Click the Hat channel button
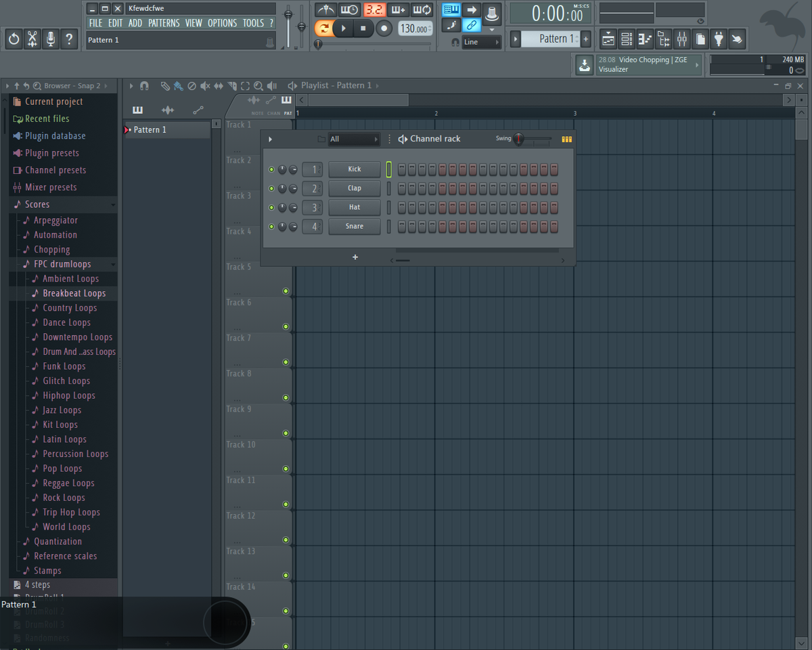812x650 pixels. coord(355,207)
